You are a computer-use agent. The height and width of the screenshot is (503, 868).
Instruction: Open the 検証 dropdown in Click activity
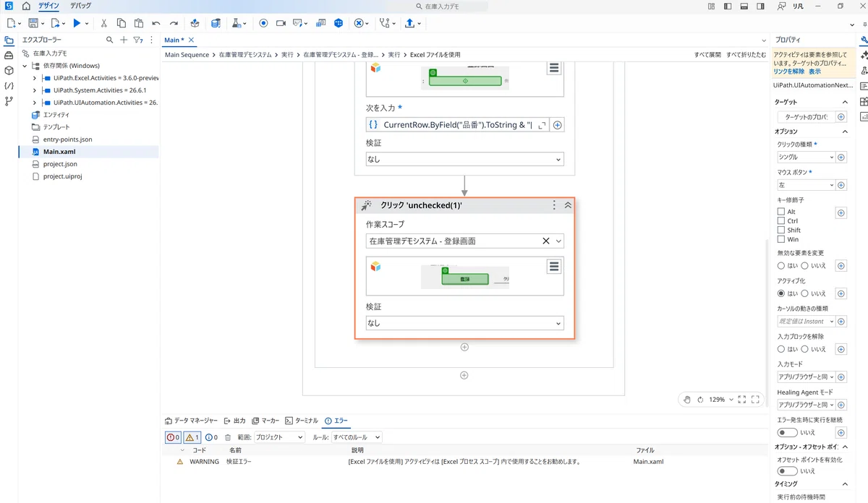click(464, 323)
